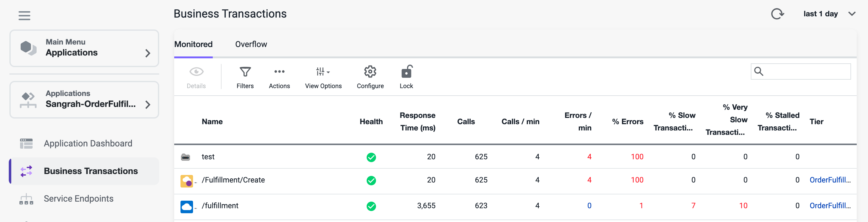The image size is (868, 222).
Task: Click % very slow value 10
Action: click(743, 205)
